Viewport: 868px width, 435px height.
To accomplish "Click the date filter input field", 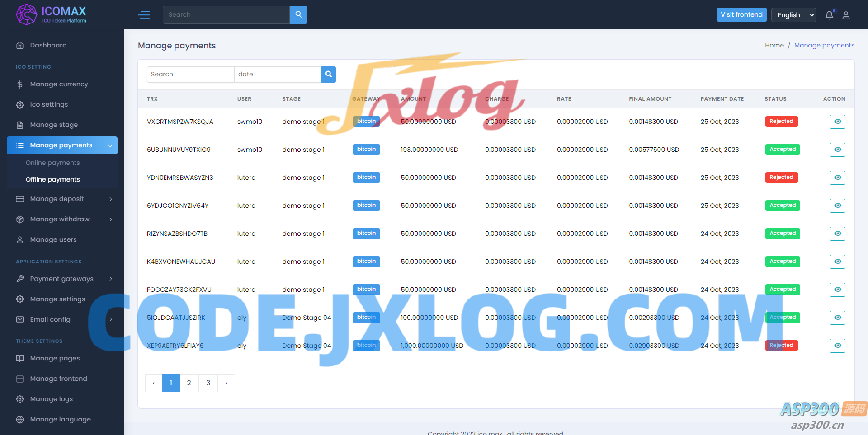I will (278, 75).
